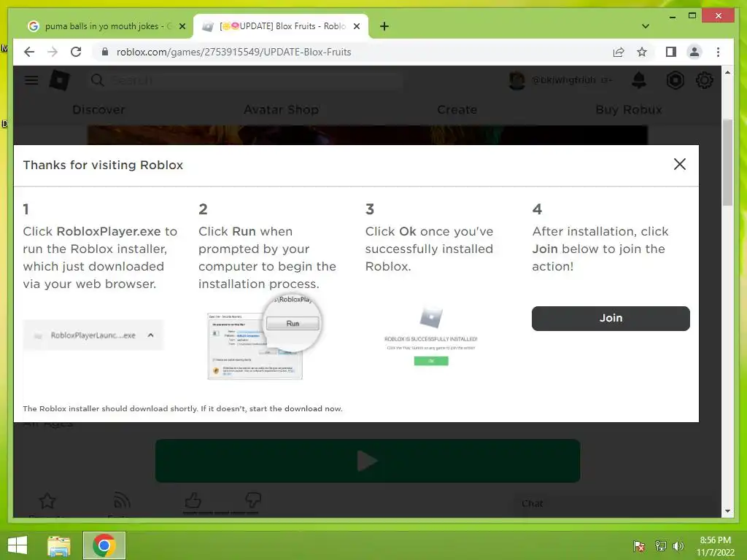Image resolution: width=747 pixels, height=560 pixels.
Task: Click the green Play button behind the dialog
Action: [x=368, y=461]
